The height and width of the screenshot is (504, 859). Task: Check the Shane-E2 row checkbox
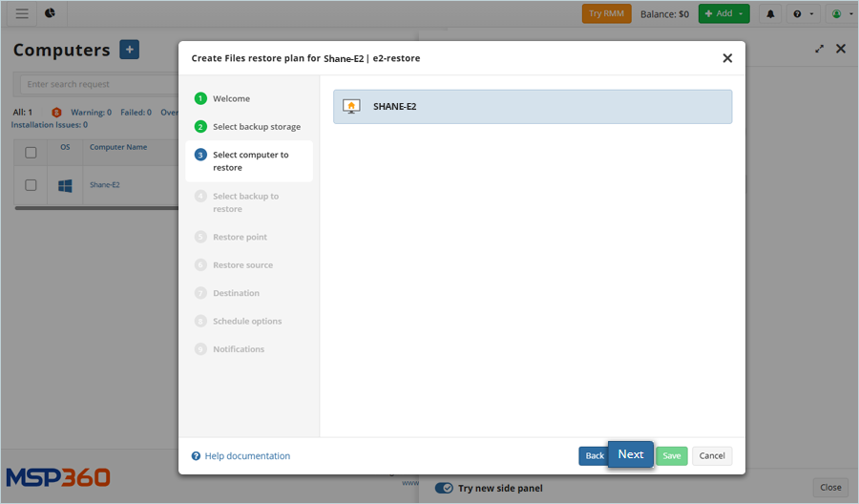[31, 185]
